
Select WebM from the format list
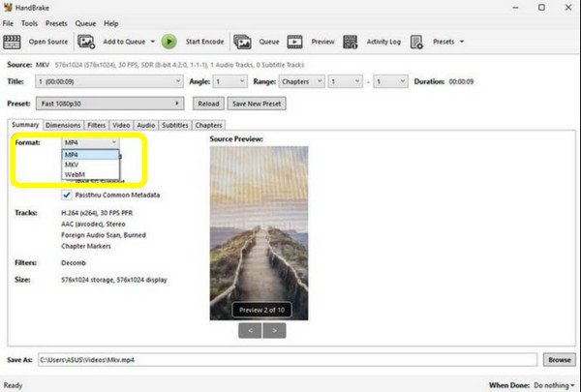(x=90, y=174)
